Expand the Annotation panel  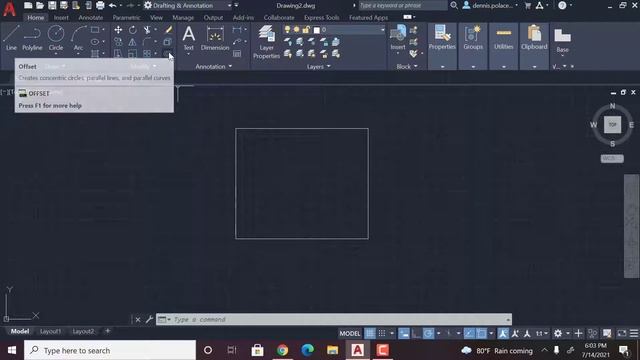coord(213,66)
